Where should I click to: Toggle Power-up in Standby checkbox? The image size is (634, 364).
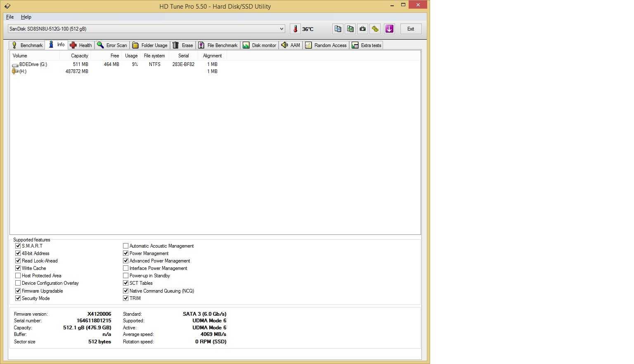pos(125,276)
